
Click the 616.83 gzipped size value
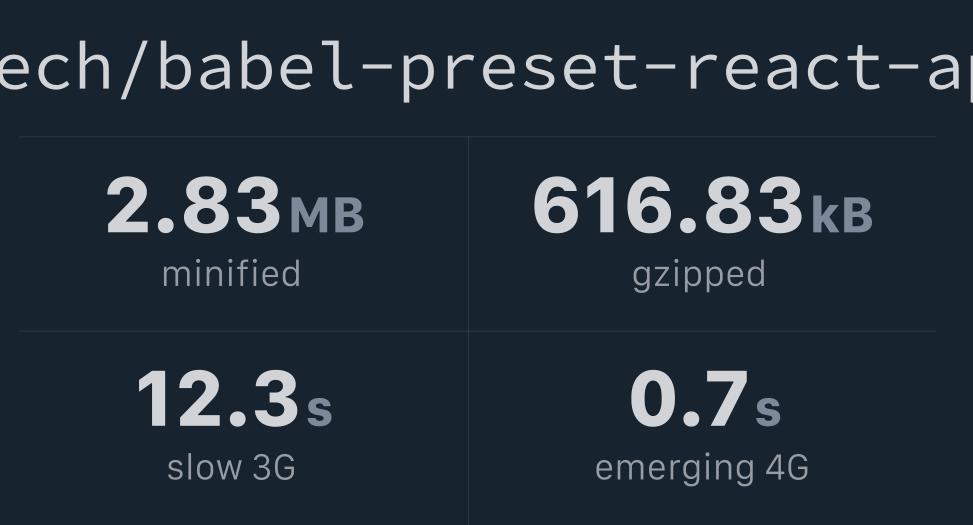tap(668, 205)
